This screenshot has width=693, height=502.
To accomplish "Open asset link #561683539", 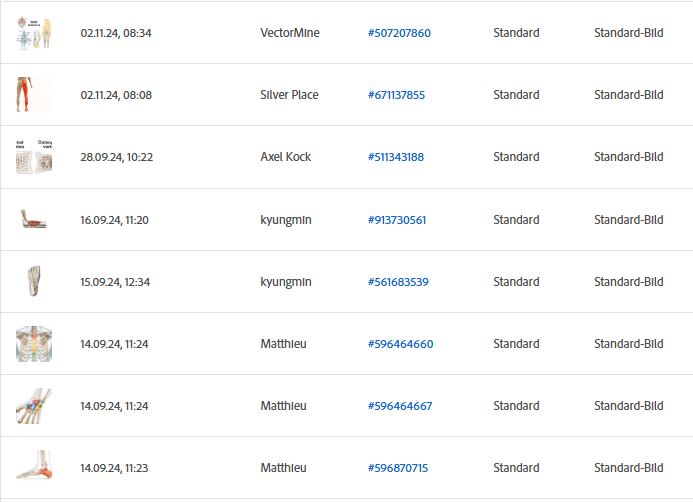I will (x=398, y=282).
